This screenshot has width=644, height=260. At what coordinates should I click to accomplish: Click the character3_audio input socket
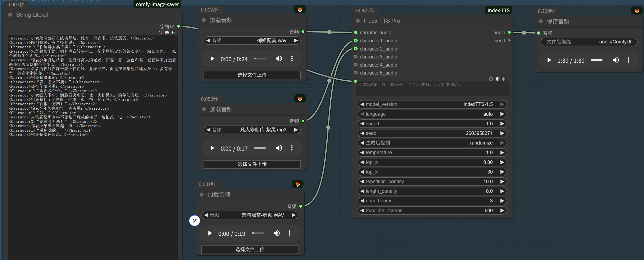[x=356, y=57]
